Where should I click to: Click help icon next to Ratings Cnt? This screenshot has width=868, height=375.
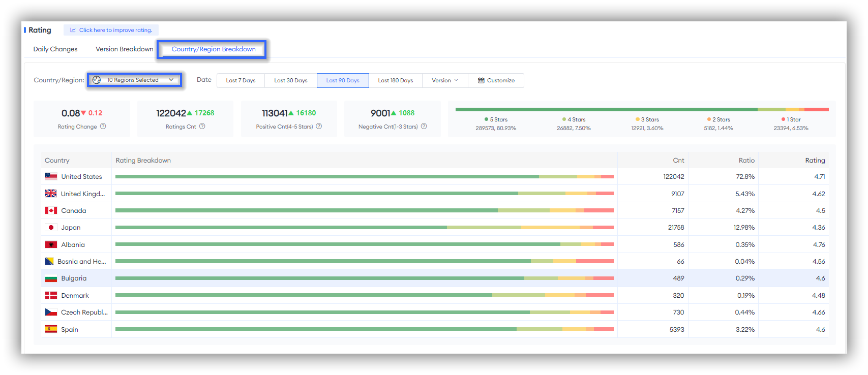[202, 127]
